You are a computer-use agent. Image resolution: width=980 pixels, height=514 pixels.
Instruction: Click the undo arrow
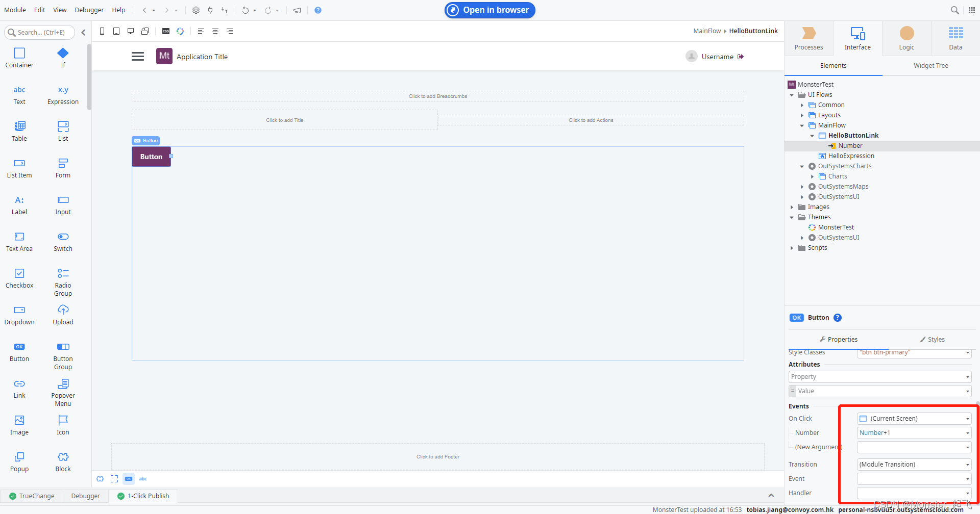click(x=246, y=10)
